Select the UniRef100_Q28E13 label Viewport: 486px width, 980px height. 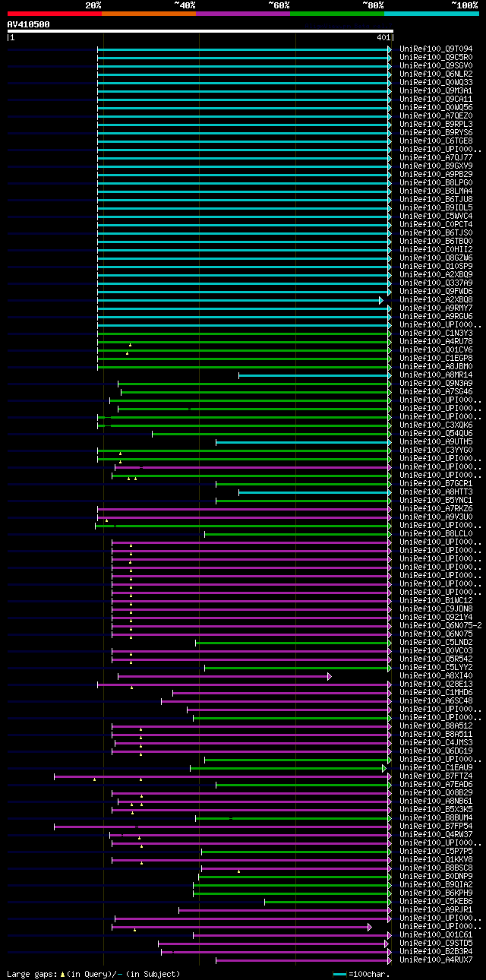click(x=436, y=684)
